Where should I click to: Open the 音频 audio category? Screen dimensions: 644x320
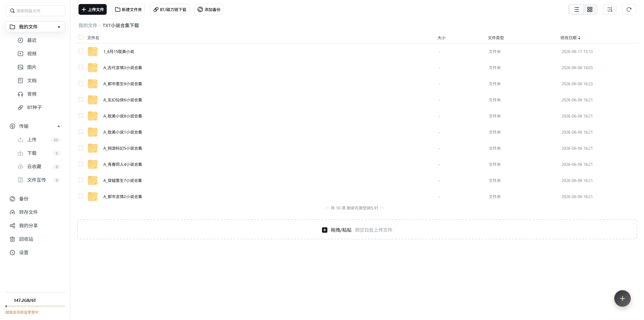[32, 94]
